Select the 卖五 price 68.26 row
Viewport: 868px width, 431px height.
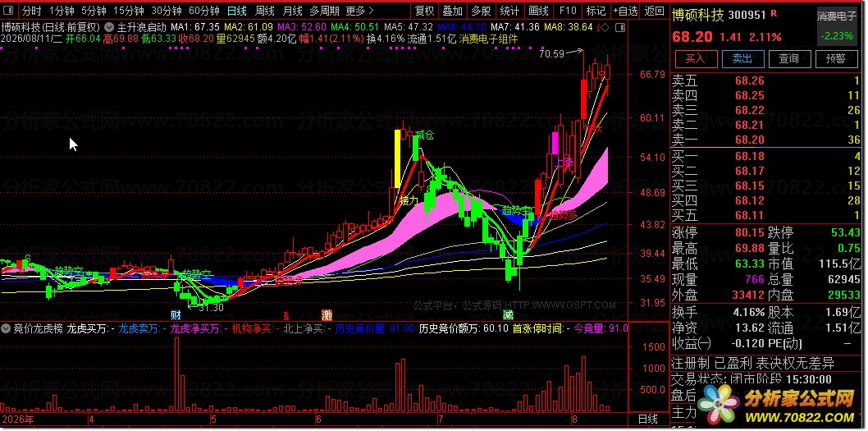pyautogui.click(x=767, y=81)
